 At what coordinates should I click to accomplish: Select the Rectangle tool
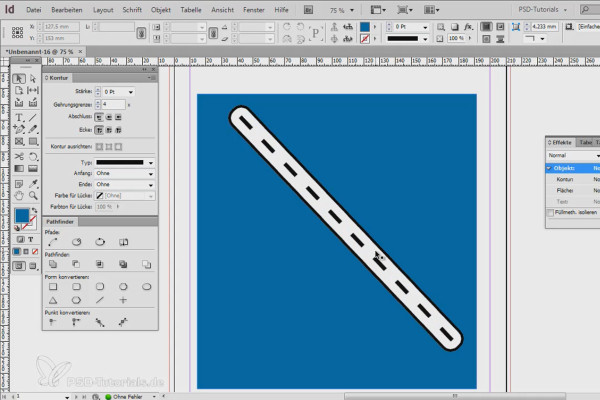(x=33, y=142)
